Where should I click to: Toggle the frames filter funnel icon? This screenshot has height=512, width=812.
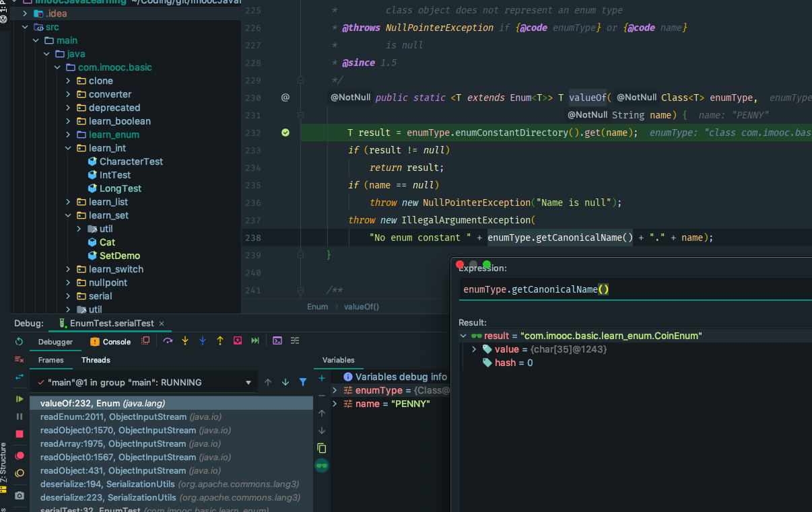pos(303,382)
